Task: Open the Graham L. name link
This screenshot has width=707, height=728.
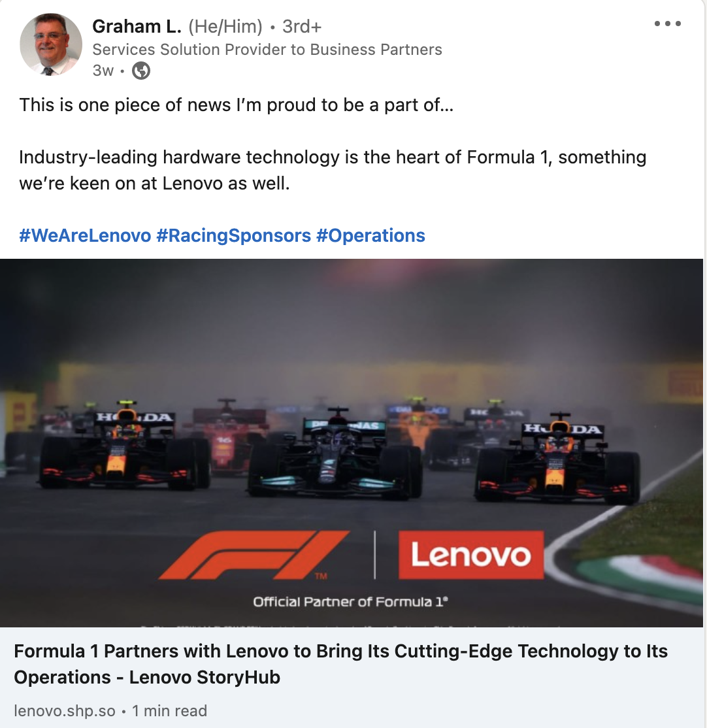Action: [137, 26]
